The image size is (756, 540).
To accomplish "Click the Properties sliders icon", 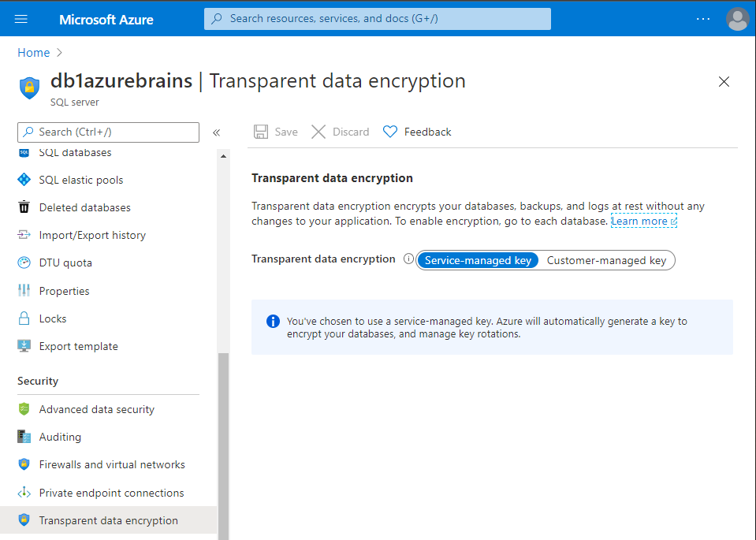I will [x=24, y=290].
